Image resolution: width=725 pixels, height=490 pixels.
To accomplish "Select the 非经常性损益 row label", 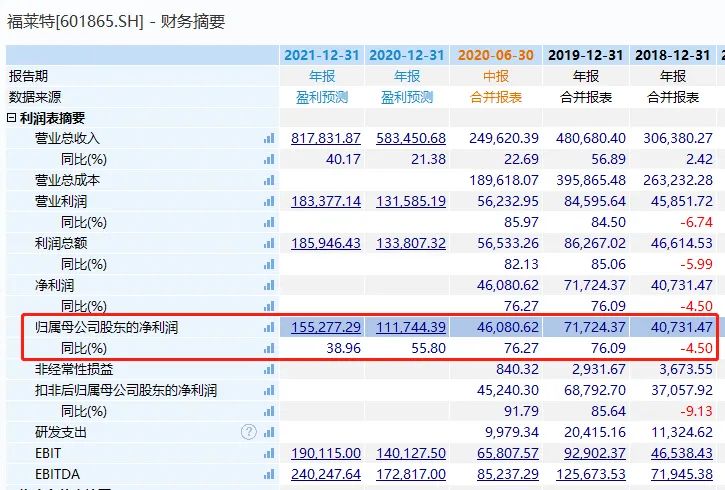I will 74,369.
